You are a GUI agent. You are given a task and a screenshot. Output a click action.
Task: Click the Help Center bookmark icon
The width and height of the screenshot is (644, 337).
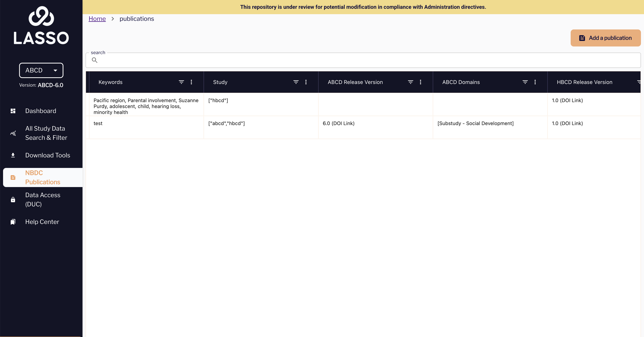[13, 222]
